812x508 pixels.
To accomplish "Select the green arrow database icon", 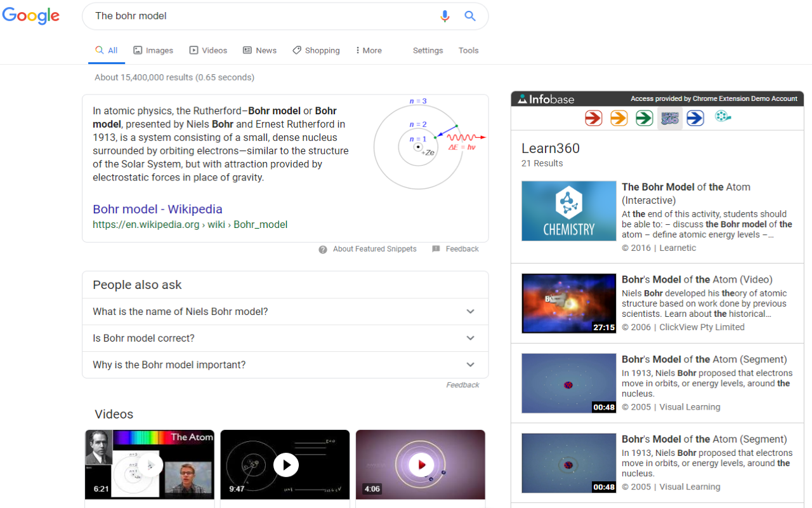I will [644, 117].
